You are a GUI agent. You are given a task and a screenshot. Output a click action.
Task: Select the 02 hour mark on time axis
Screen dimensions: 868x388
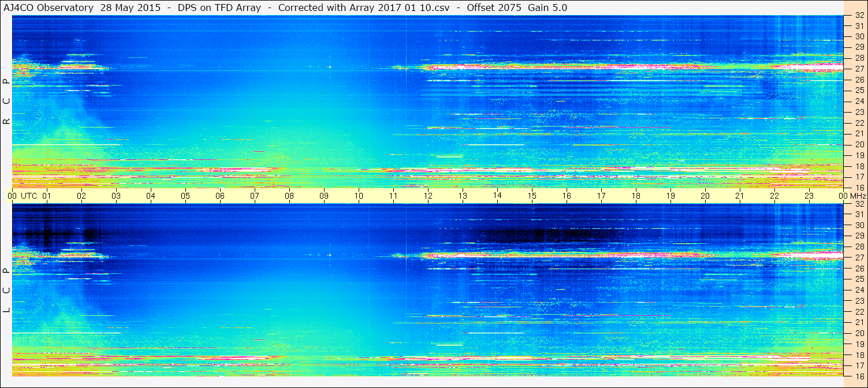pos(81,196)
